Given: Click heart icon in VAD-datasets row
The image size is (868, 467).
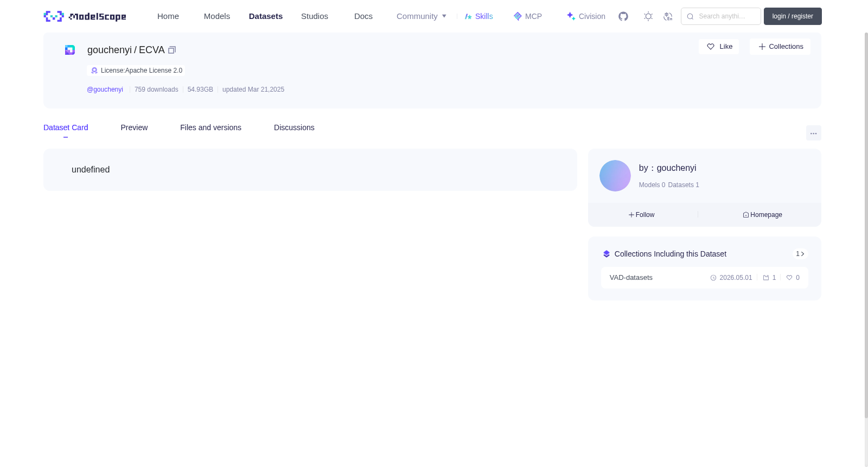Looking at the screenshot, I should point(789,278).
